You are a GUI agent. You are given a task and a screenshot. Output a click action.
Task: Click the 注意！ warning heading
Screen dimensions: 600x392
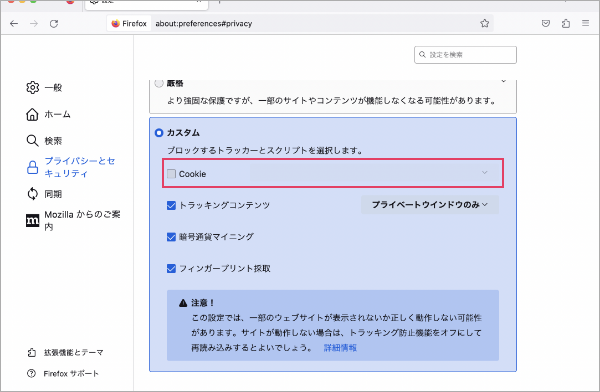[203, 303]
